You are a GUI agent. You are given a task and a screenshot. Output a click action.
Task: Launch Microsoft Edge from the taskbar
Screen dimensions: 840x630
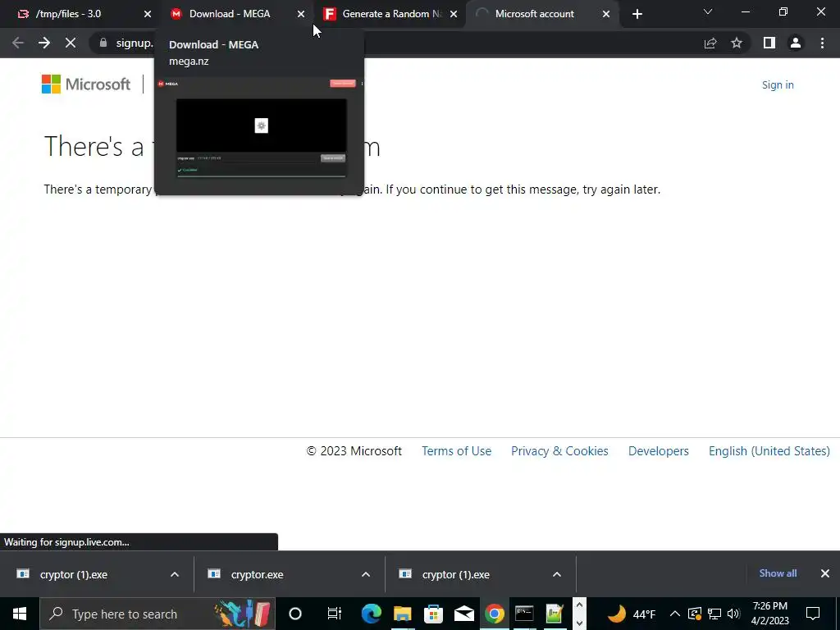point(371,614)
